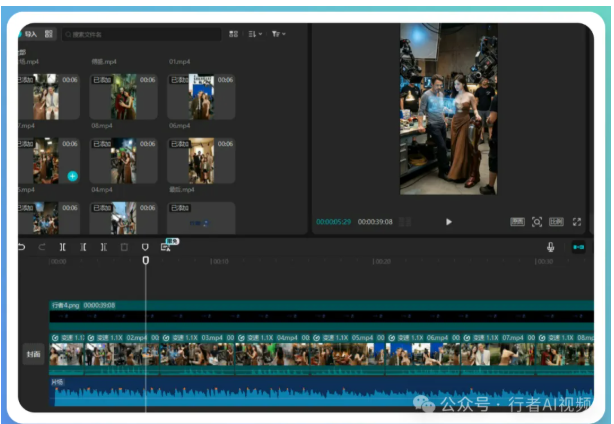Click the search file name field
This screenshot has height=424, width=614.
tap(140, 34)
